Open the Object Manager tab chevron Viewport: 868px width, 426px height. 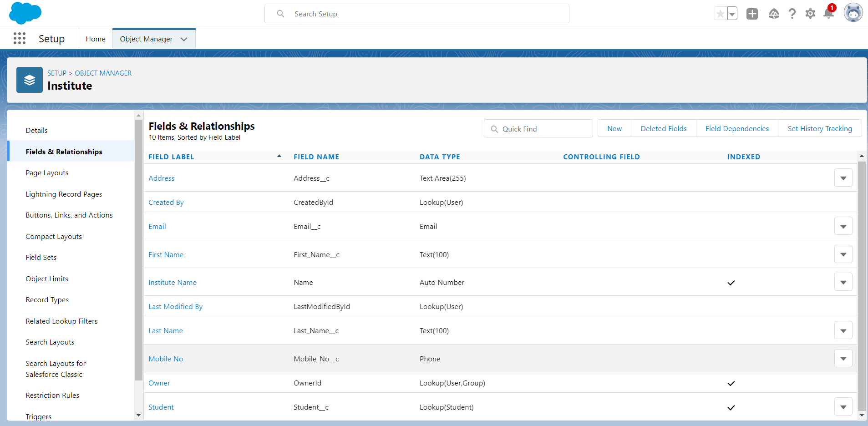(184, 39)
